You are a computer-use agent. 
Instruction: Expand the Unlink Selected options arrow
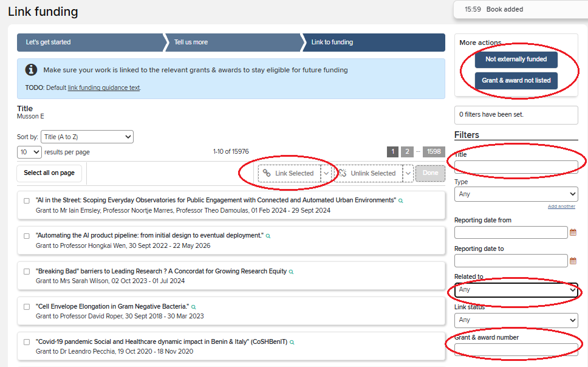(x=408, y=173)
